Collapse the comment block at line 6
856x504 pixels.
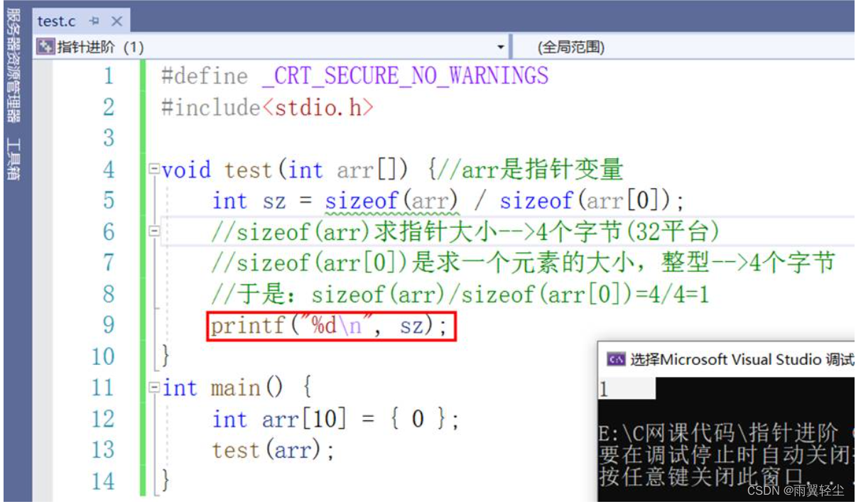pyautogui.click(x=154, y=232)
